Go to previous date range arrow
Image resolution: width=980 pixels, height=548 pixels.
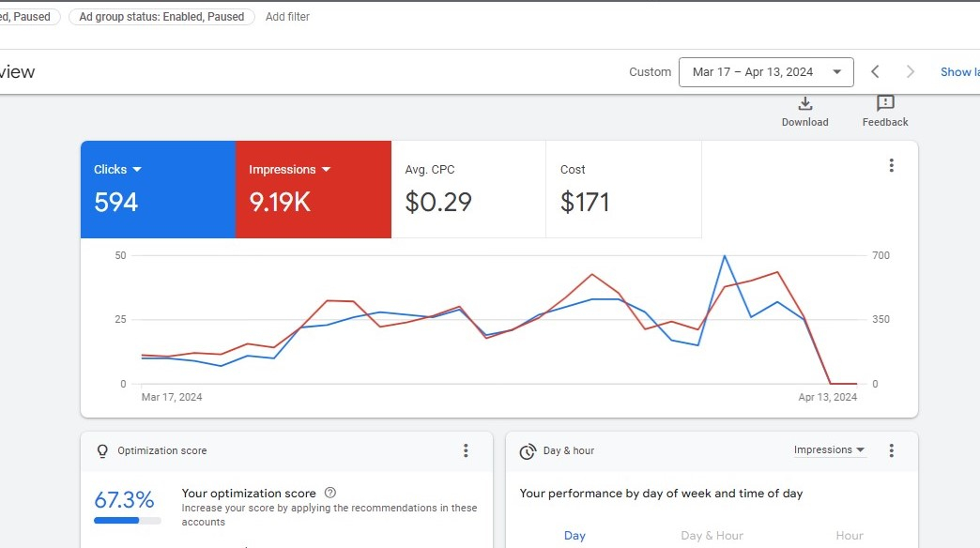tap(875, 72)
